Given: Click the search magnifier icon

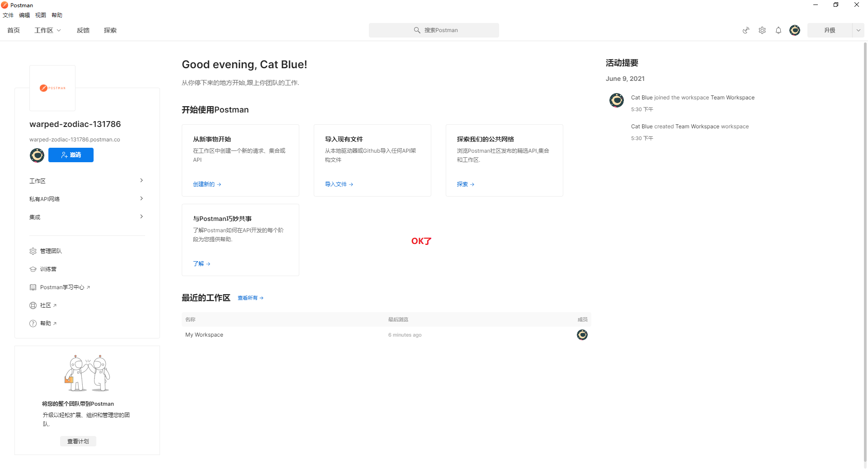Looking at the screenshot, I should tap(417, 30).
